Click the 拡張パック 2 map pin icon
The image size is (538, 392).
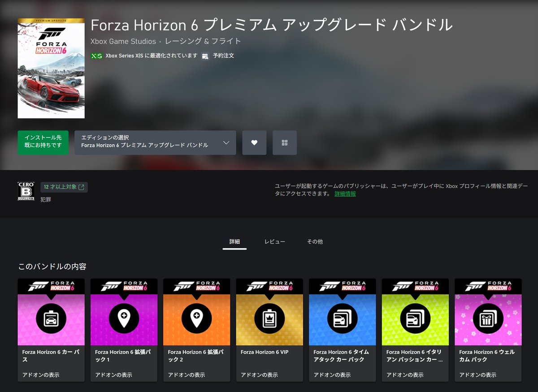click(x=196, y=319)
